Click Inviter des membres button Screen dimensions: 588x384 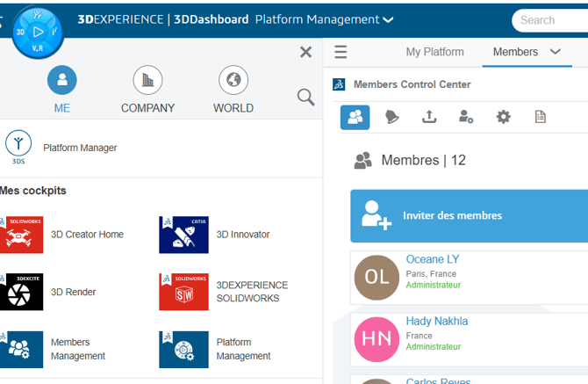click(x=469, y=216)
